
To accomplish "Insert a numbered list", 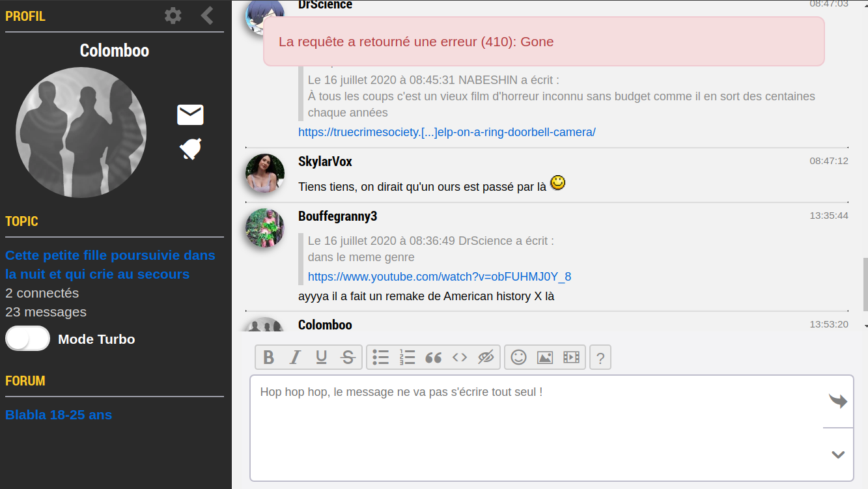I will pyautogui.click(x=407, y=357).
